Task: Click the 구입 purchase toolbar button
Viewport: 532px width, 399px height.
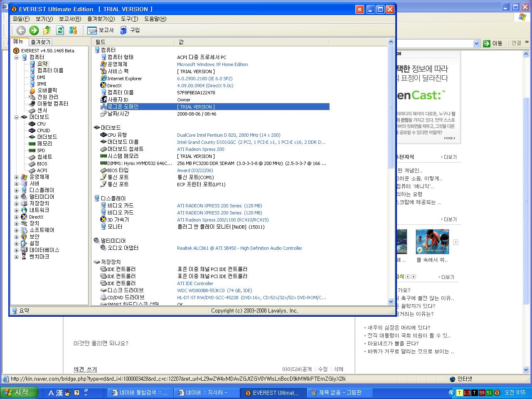Action: click(130, 30)
